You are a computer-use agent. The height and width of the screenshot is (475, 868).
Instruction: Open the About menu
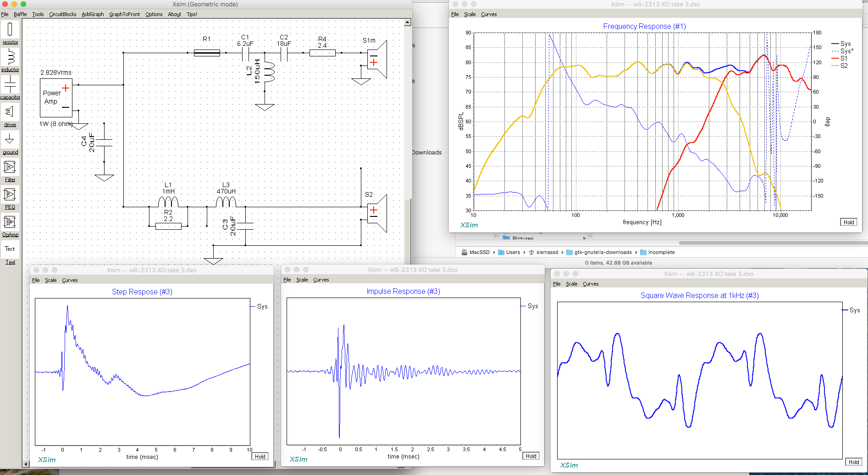tap(175, 14)
